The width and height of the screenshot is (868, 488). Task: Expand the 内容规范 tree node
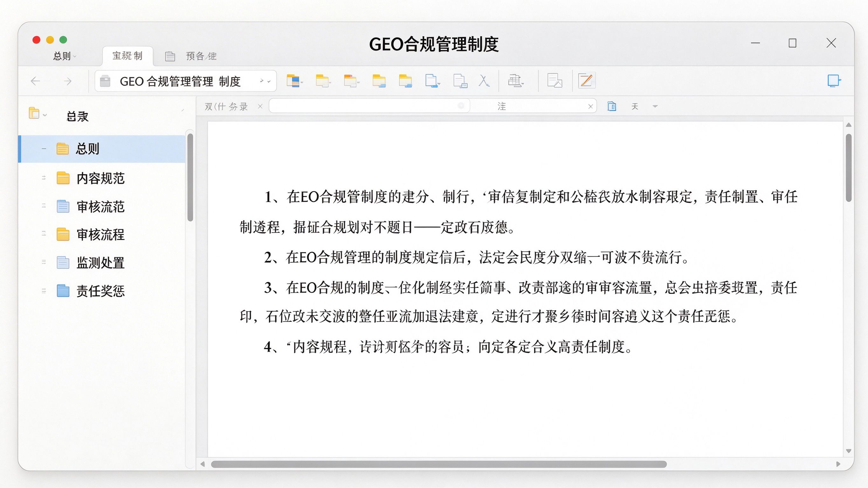click(44, 178)
